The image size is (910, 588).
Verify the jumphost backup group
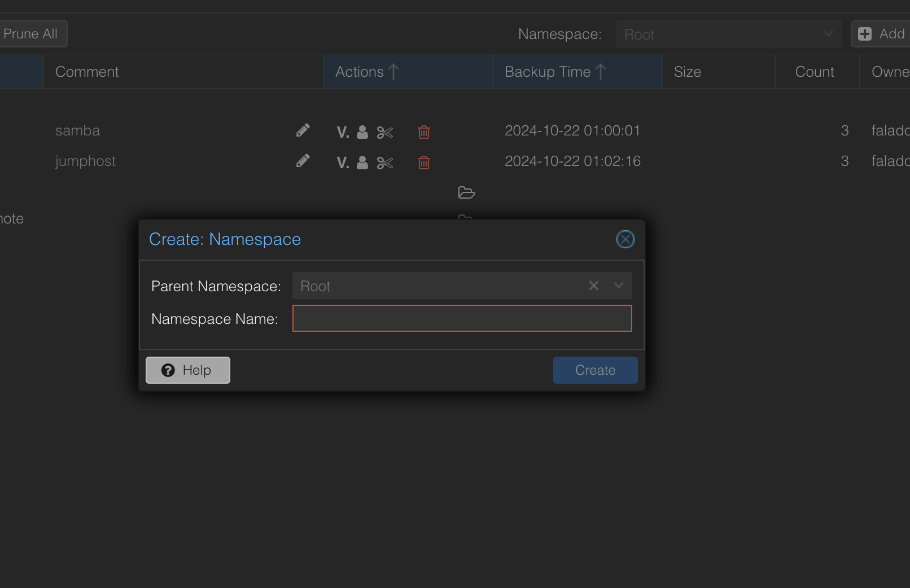(x=343, y=163)
